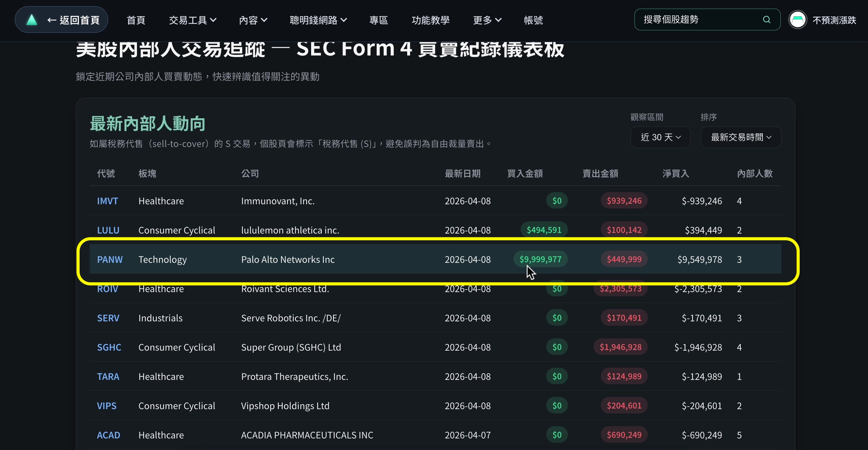Click Palo Alto Networks Inc name
Viewport: 868px width, 450px height.
pos(288,259)
